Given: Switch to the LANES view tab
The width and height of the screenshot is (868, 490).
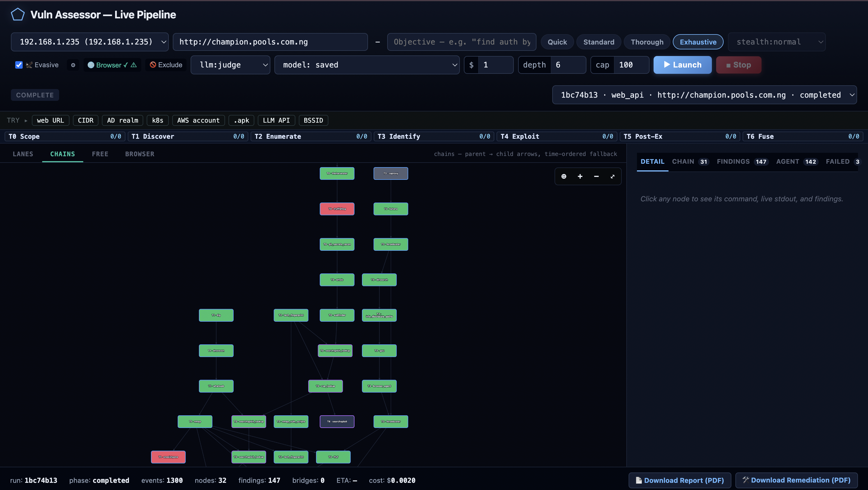Looking at the screenshot, I should 23,154.
